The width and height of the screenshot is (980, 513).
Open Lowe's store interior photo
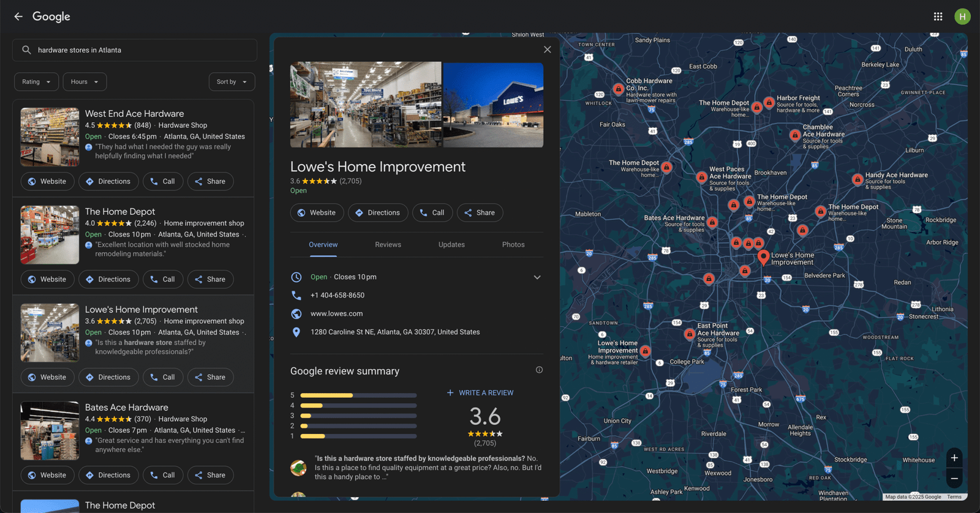pos(366,105)
